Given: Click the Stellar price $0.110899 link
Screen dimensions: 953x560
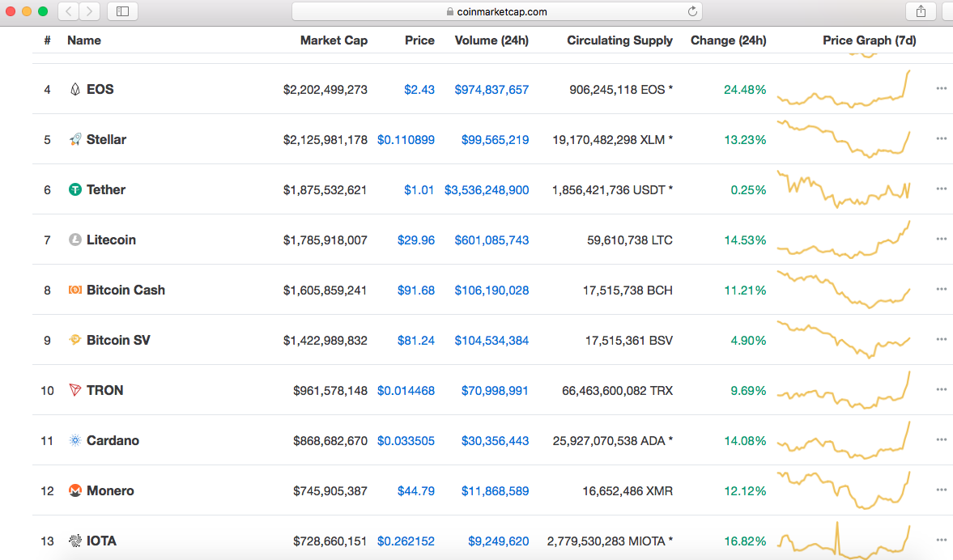Looking at the screenshot, I should [406, 140].
